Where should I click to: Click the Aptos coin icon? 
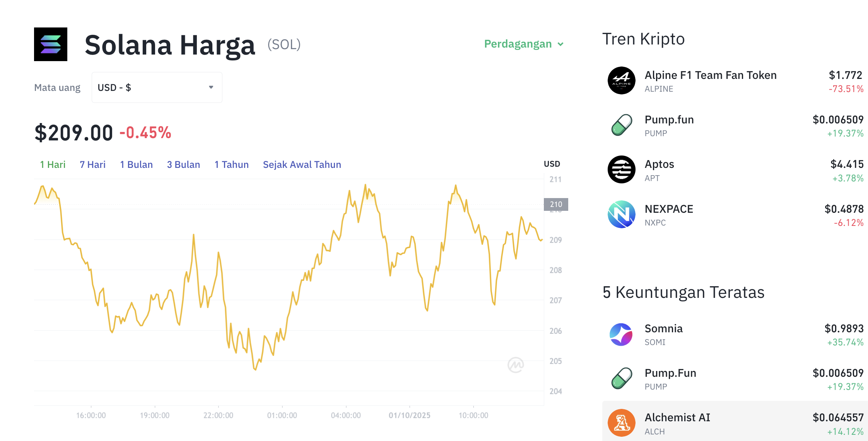[621, 169]
